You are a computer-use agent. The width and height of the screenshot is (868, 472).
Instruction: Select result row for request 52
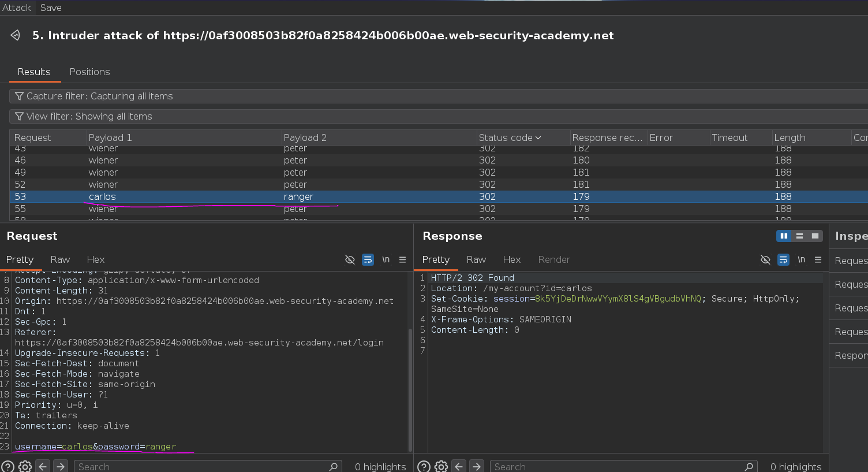click(x=439, y=184)
